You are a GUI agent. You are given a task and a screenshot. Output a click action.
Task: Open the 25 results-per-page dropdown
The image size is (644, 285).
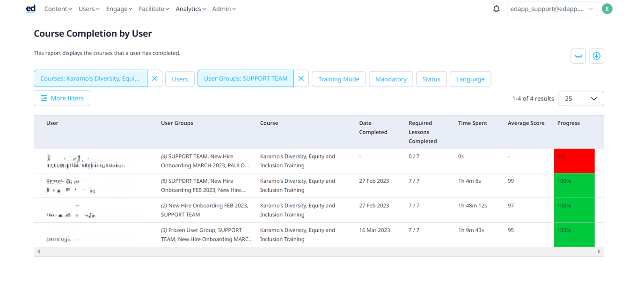click(x=581, y=99)
